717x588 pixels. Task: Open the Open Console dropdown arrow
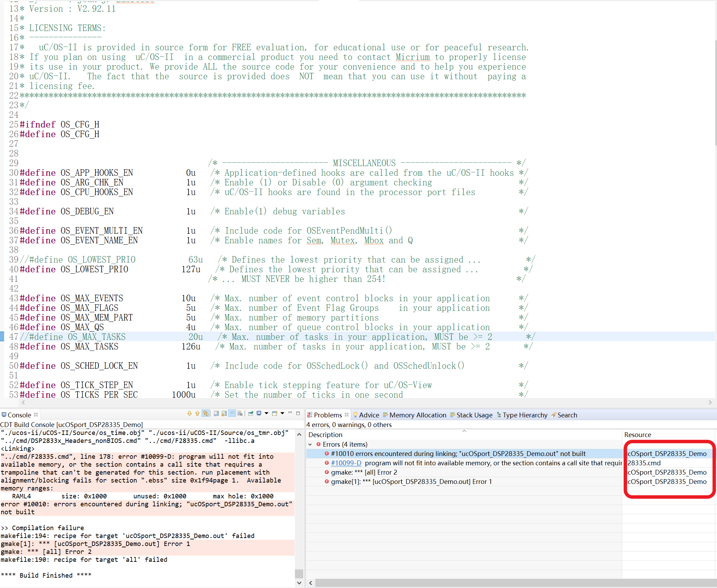[x=282, y=414]
